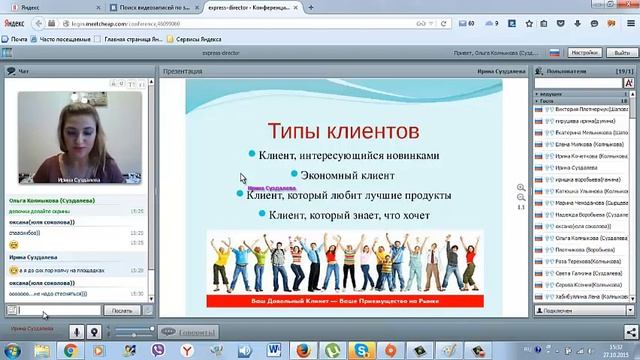Open Yandex browser from the taskbar

point(187,351)
